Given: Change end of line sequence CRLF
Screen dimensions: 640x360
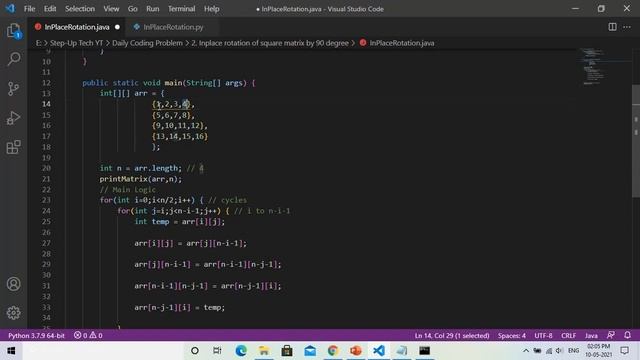Looking at the screenshot, I should click(x=568, y=336).
